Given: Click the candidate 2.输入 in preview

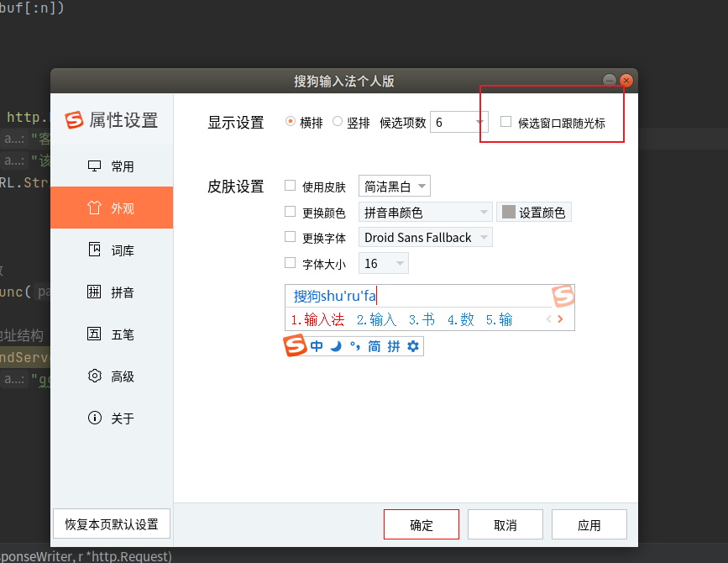Looking at the screenshot, I should coord(376,319).
